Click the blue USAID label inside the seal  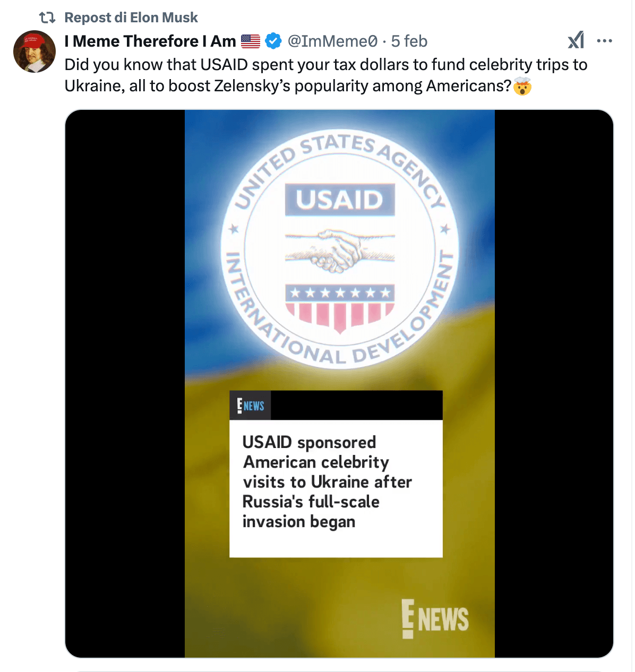(x=340, y=200)
